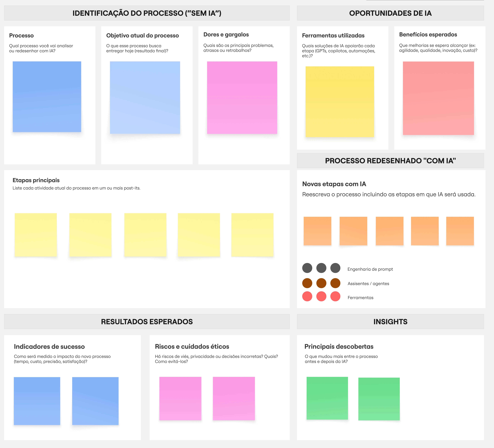Click the first orange note in Novas etapas
Image resolution: width=494 pixels, height=448 pixels.
pyautogui.click(x=317, y=231)
